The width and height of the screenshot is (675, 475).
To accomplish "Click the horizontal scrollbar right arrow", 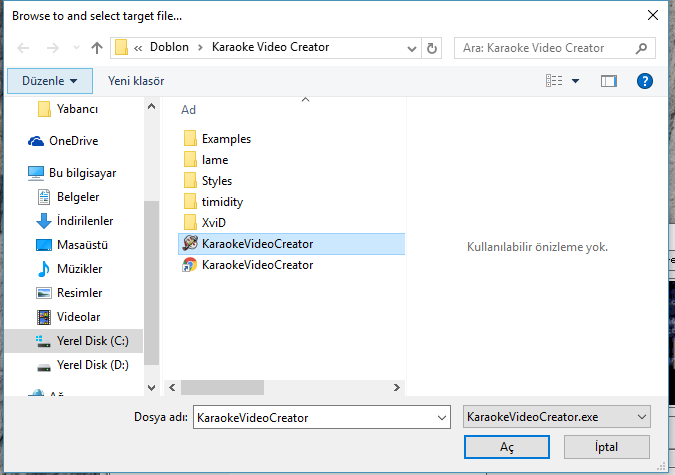I will [x=397, y=386].
